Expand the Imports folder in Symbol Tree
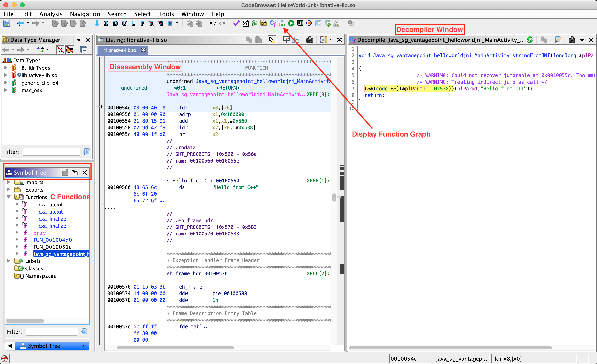 (x=9, y=182)
